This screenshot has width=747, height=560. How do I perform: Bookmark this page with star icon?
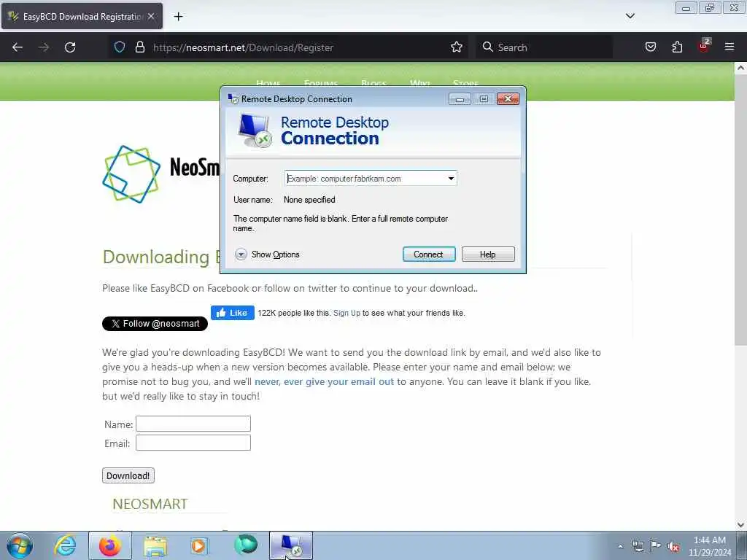(x=457, y=47)
